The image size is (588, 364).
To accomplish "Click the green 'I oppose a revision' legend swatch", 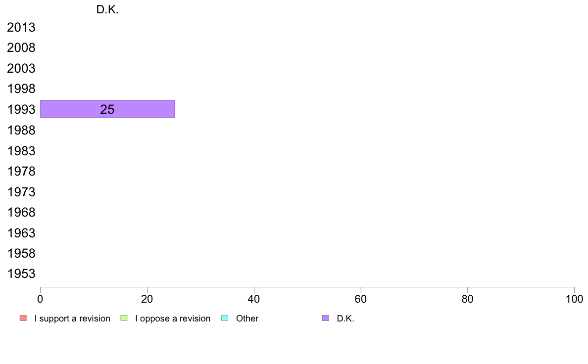I will coord(124,318).
